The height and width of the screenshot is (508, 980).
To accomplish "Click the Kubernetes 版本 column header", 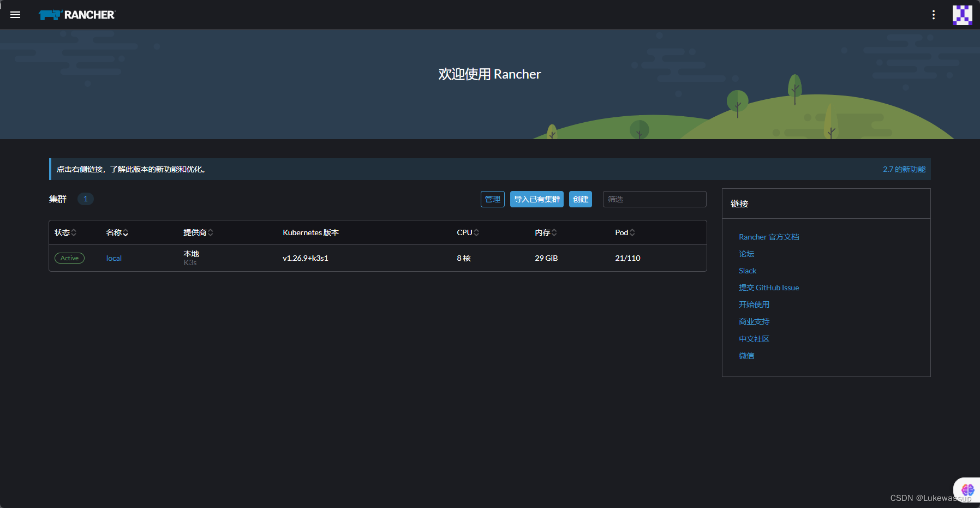I will (x=310, y=232).
